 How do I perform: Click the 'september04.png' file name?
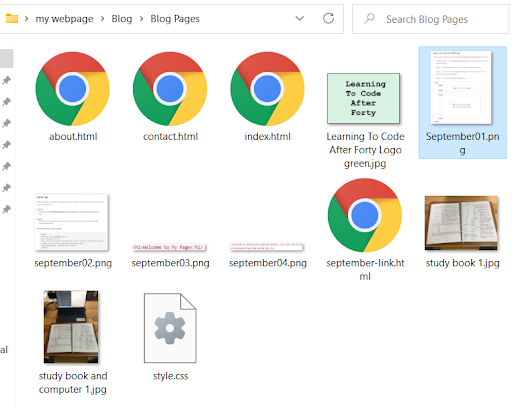[x=268, y=263]
